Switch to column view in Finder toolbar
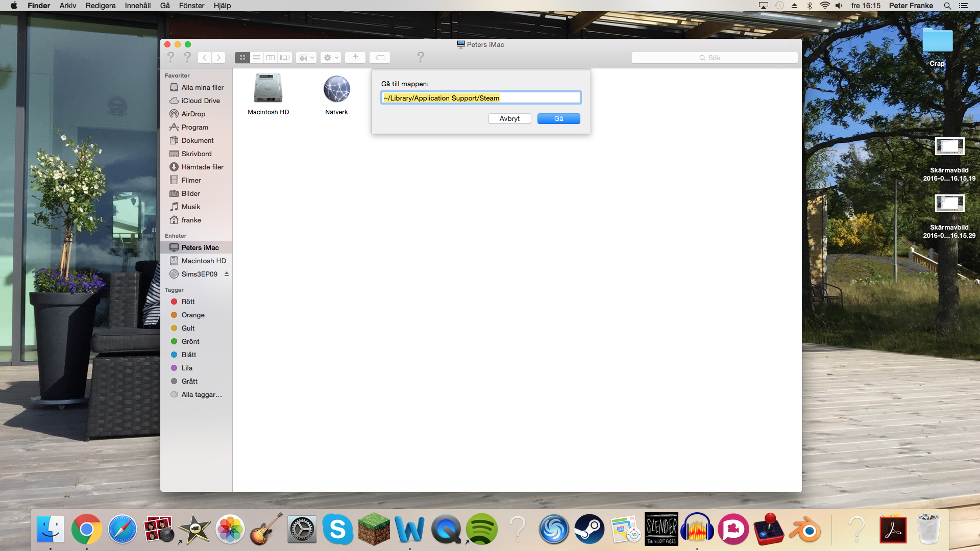Image resolution: width=980 pixels, height=551 pixels. click(271, 58)
